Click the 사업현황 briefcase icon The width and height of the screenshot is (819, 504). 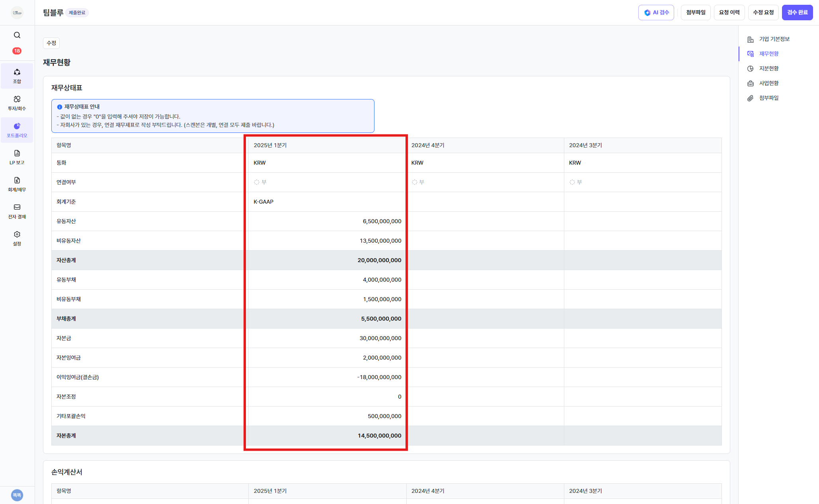750,83
